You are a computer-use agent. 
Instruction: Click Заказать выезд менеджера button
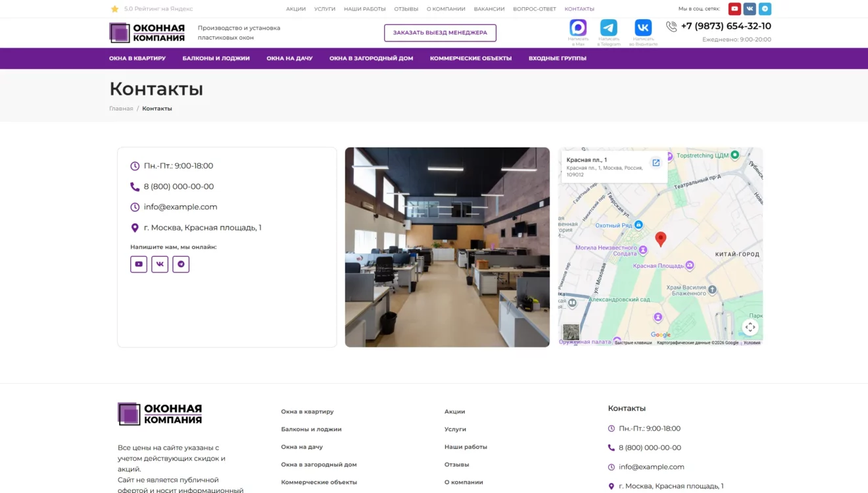(440, 33)
